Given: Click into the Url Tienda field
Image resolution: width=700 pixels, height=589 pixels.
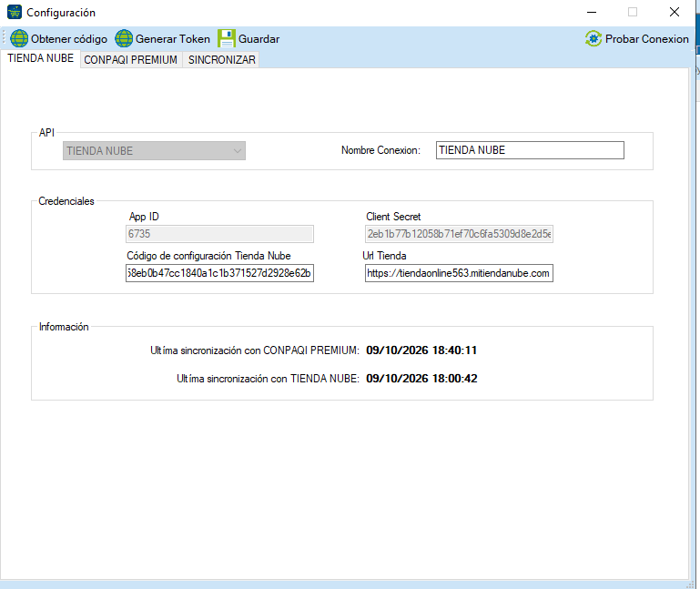Looking at the screenshot, I should [x=459, y=273].
